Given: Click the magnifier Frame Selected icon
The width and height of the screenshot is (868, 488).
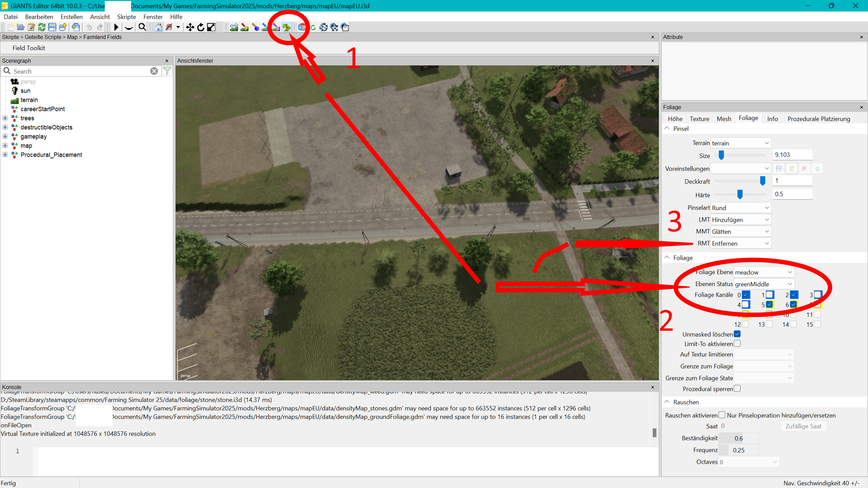Looking at the screenshot, I should click(x=142, y=27).
